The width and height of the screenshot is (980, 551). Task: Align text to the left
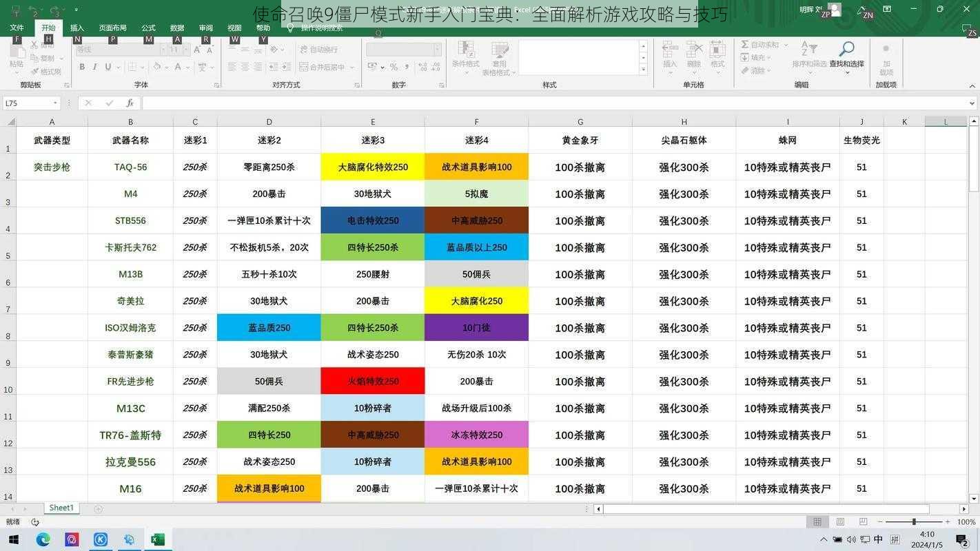point(232,67)
